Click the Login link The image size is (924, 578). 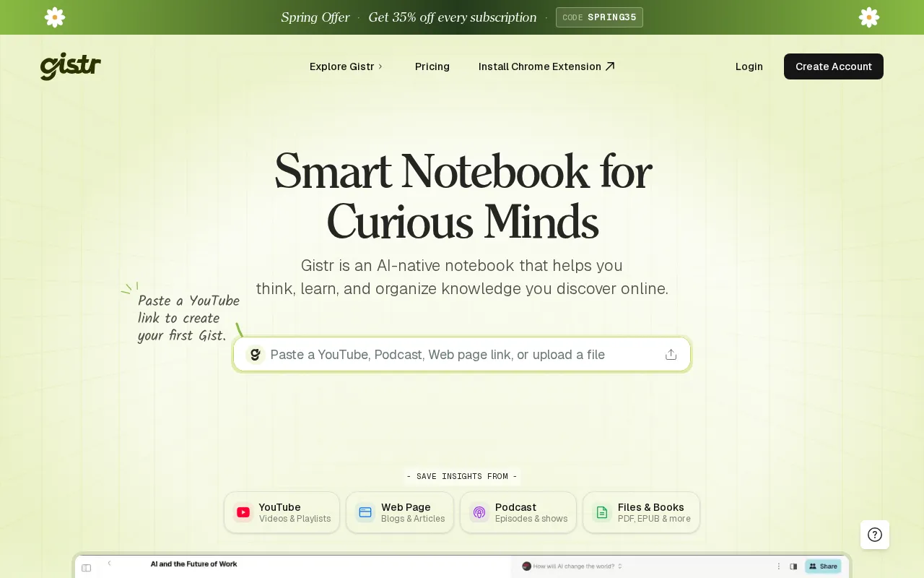click(749, 66)
